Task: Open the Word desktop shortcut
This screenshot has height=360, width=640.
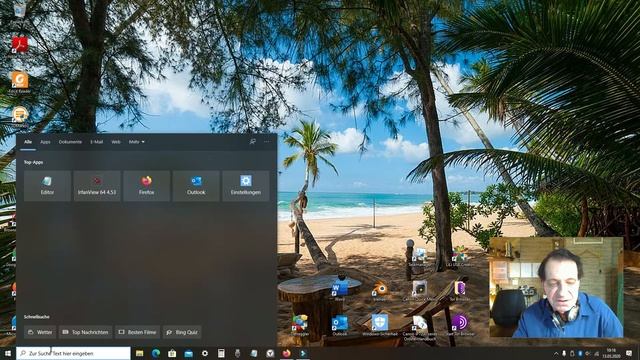Action: point(340,291)
